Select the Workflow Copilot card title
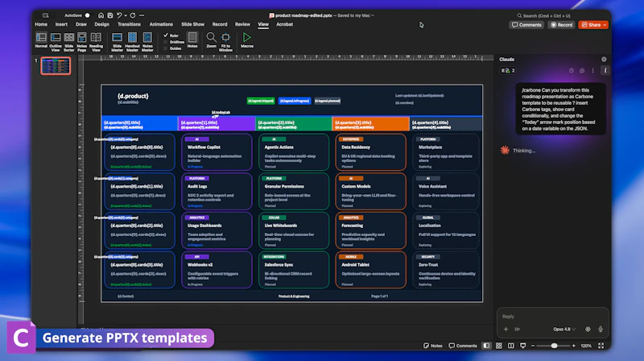644x361 pixels. tap(204, 147)
